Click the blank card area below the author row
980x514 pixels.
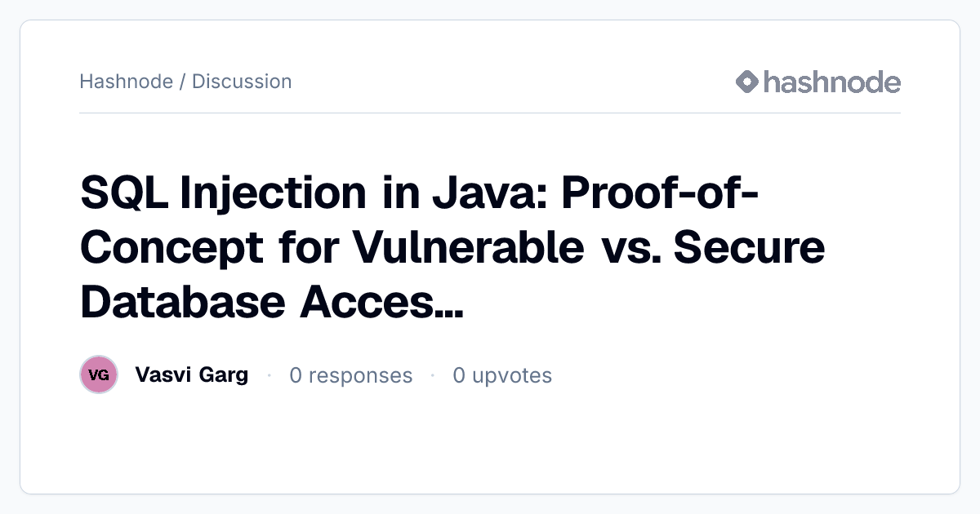click(x=490, y=445)
